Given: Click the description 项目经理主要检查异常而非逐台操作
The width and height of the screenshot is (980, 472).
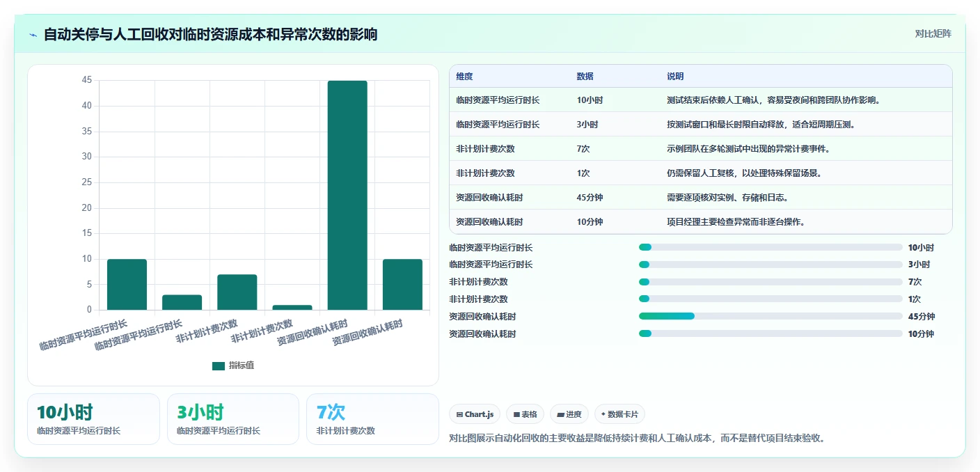Looking at the screenshot, I should coord(736,222).
